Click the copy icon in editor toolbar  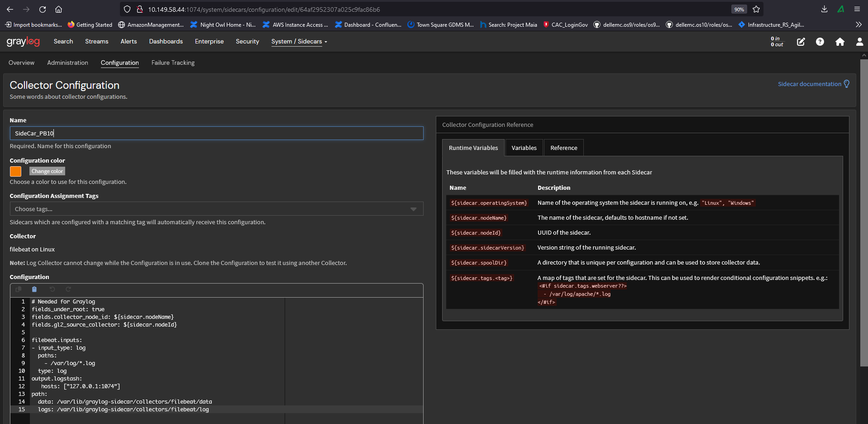[19, 289]
